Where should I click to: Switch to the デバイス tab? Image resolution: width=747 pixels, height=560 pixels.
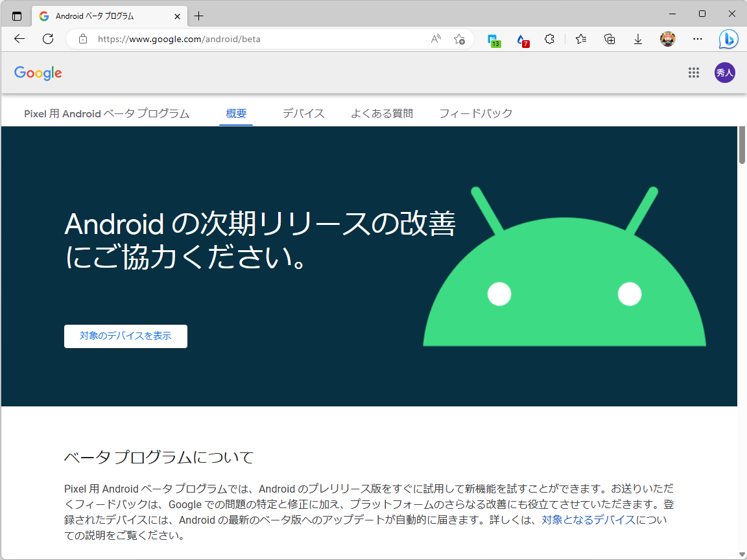pyautogui.click(x=303, y=113)
